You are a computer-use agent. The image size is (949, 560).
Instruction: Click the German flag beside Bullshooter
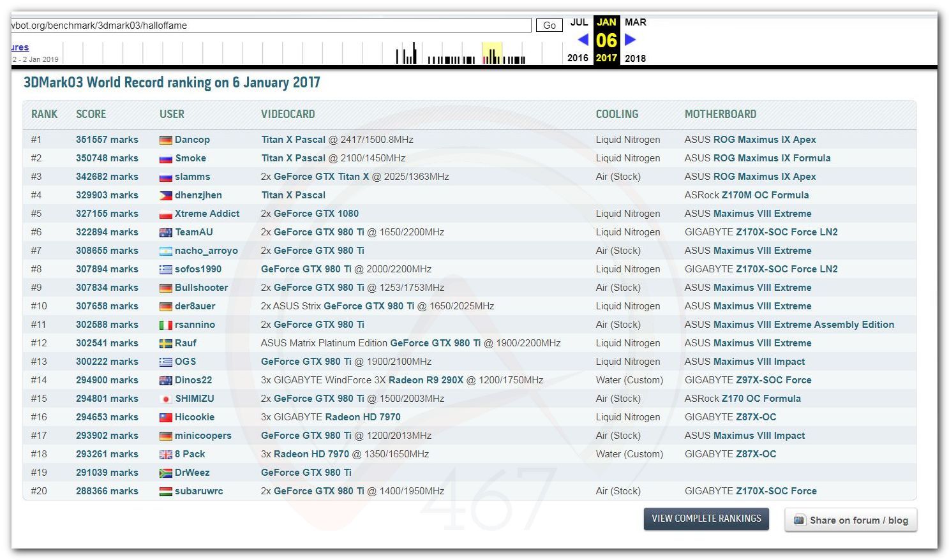165,288
